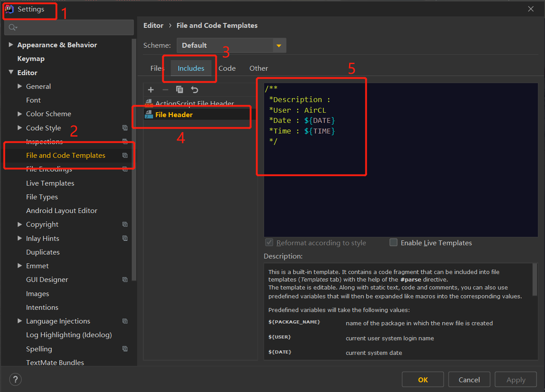Select Keymap in settings tree
The image size is (545, 392).
(31, 59)
